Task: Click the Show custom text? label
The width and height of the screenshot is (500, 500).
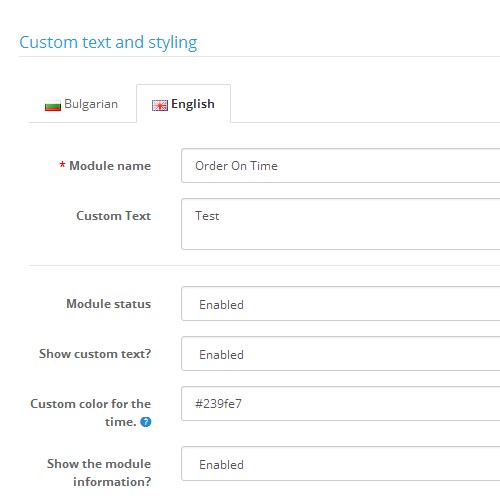Action: [x=95, y=354]
